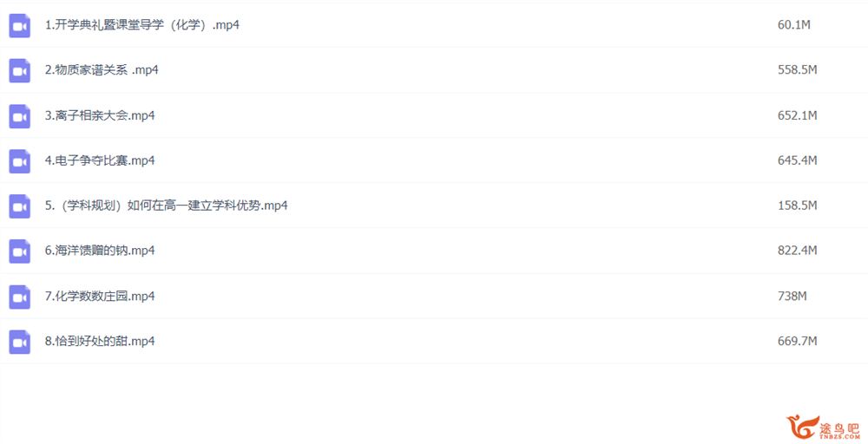Select the video icon for 3.离子相亲大会
868x444 pixels.
point(19,116)
